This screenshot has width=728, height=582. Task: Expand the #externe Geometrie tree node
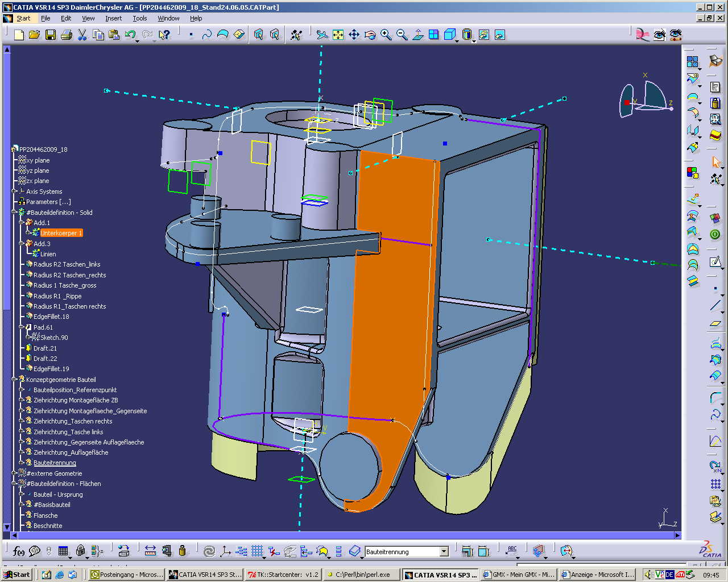point(14,473)
